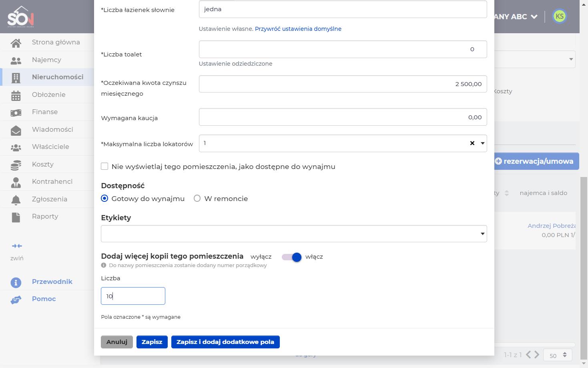This screenshot has height=368, width=588.
Task: Click the Zapisz button
Action: point(152,342)
